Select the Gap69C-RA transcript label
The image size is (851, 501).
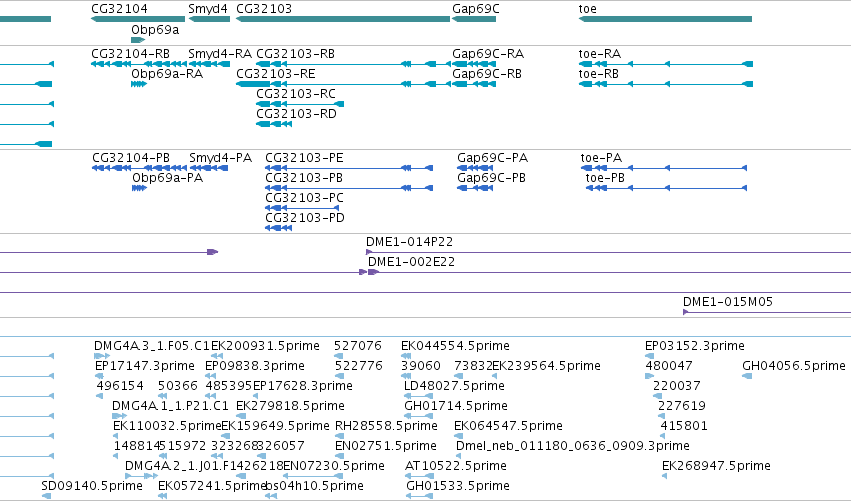click(488, 54)
